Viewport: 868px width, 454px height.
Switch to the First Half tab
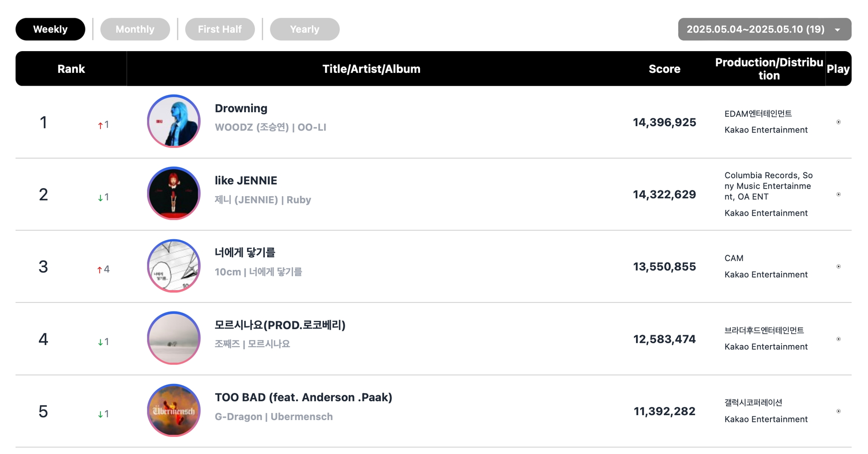pos(220,29)
